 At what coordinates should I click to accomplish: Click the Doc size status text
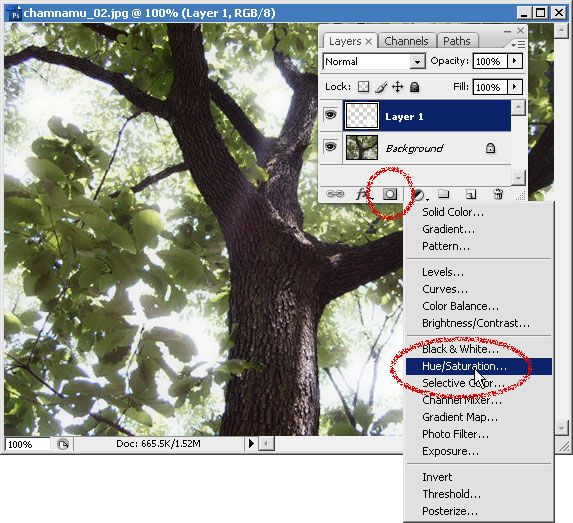tap(158, 444)
